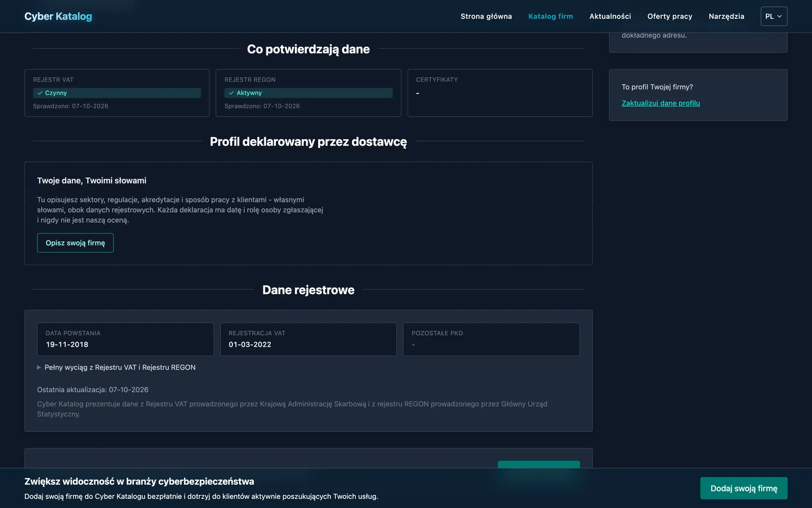Click the Zaktualizuj dane profilu link
Screen dimensions: 812x508
tap(661, 103)
